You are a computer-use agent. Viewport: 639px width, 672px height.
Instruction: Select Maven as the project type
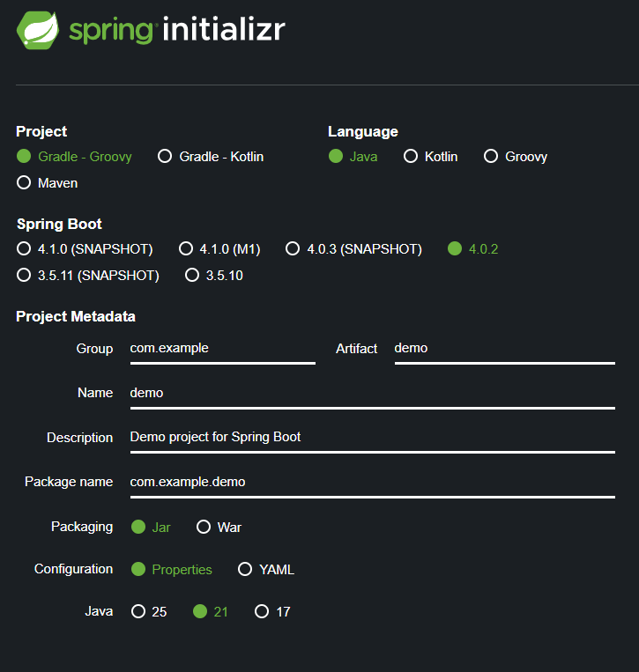point(48,183)
